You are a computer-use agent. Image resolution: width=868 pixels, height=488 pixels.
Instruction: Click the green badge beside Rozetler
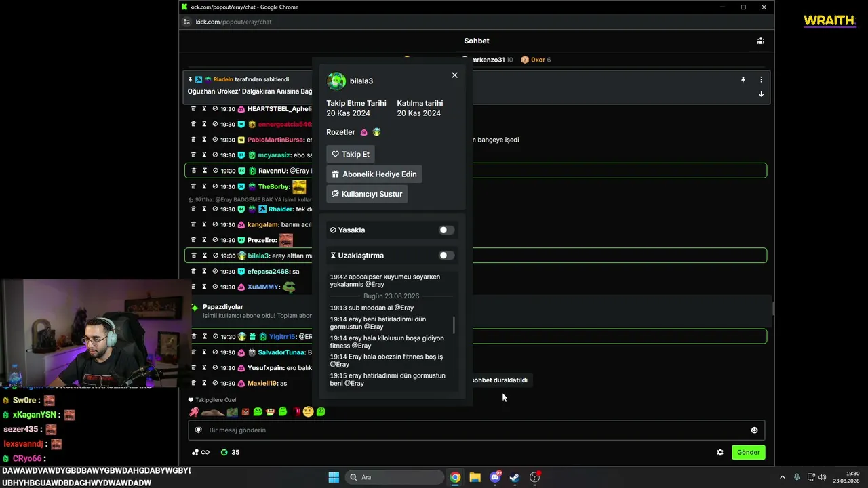click(x=376, y=132)
